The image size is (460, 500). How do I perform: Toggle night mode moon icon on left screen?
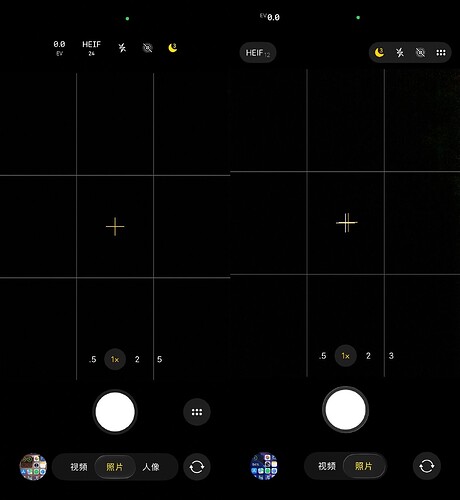[173, 48]
